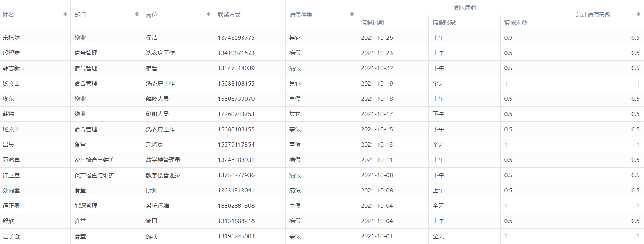Select the 联系方式 column header
This screenshot has width=644, height=244.
pos(229,15)
